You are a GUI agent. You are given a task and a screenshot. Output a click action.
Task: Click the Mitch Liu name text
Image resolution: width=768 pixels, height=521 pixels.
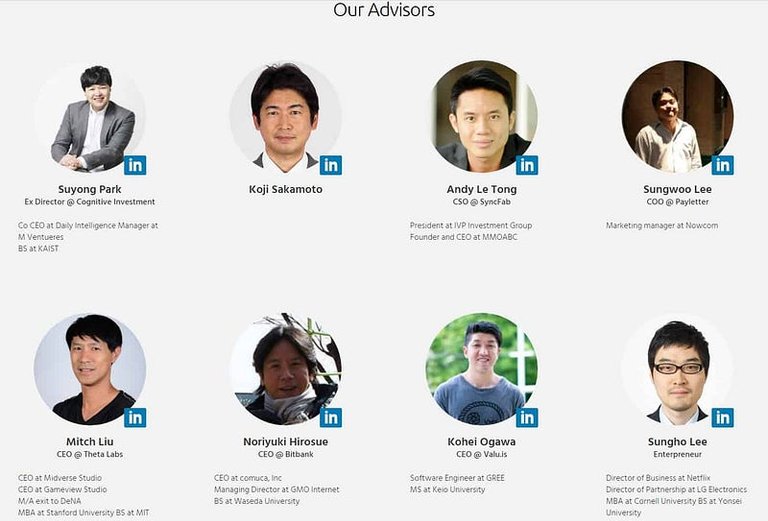coord(89,441)
